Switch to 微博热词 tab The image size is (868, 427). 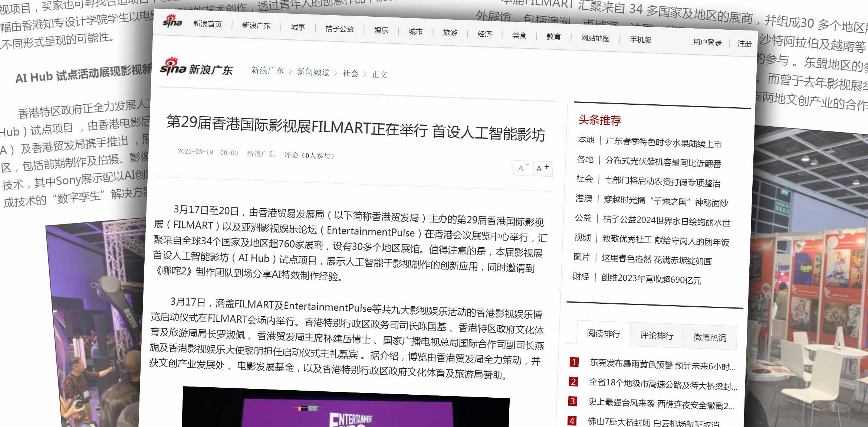(710, 337)
